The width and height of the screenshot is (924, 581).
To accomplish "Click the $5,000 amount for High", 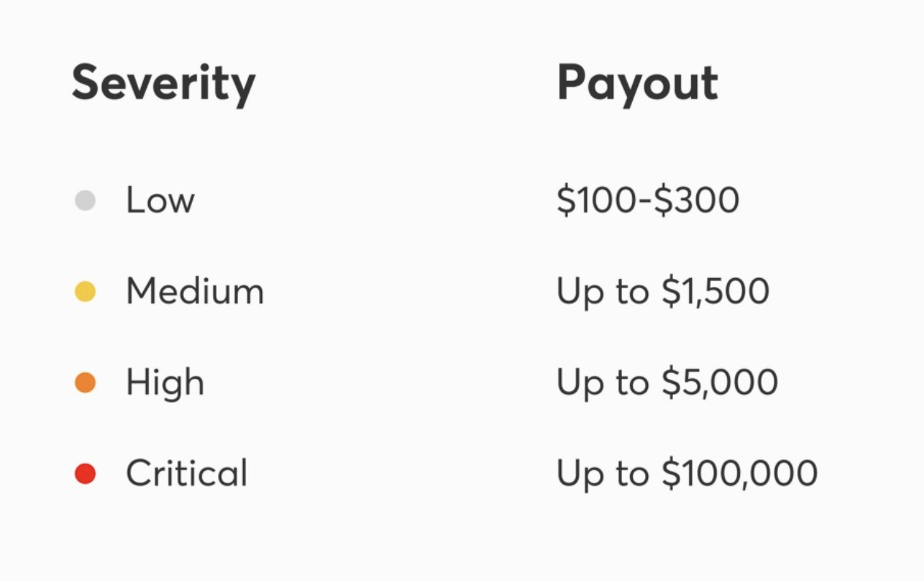I will pos(720,382).
